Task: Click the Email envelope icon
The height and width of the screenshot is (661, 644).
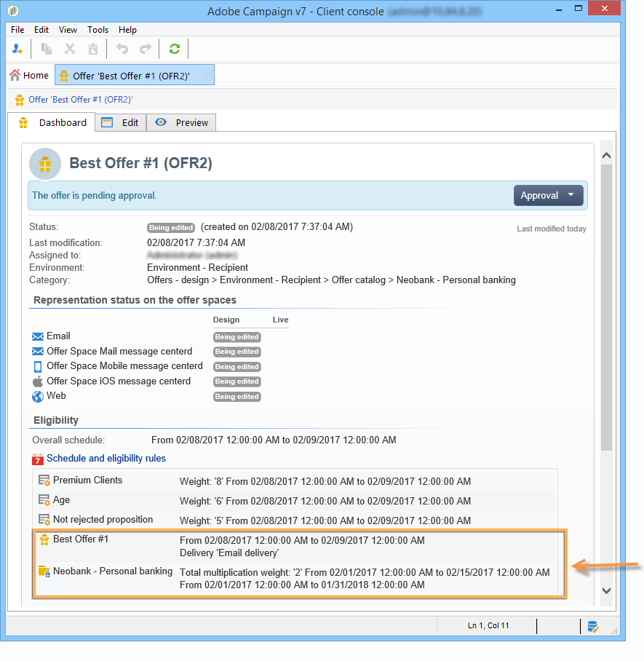Action: coord(38,336)
